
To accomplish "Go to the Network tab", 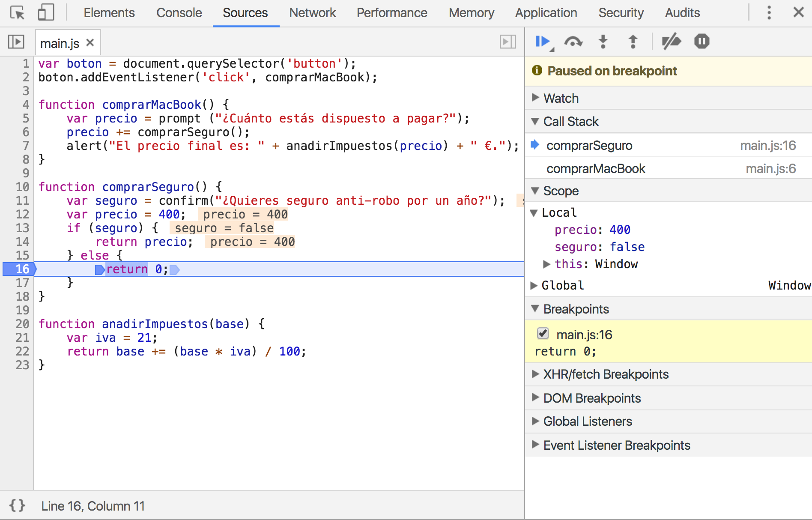I will pos(313,13).
